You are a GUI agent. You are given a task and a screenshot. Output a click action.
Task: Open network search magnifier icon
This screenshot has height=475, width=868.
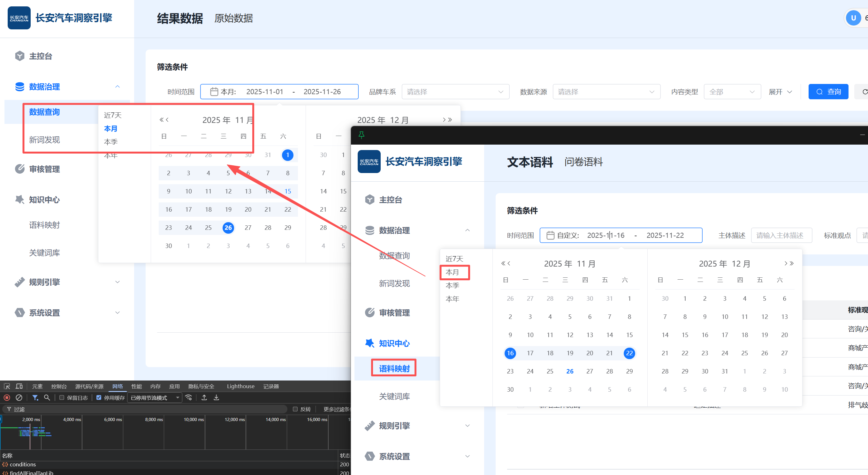click(x=47, y=397)
